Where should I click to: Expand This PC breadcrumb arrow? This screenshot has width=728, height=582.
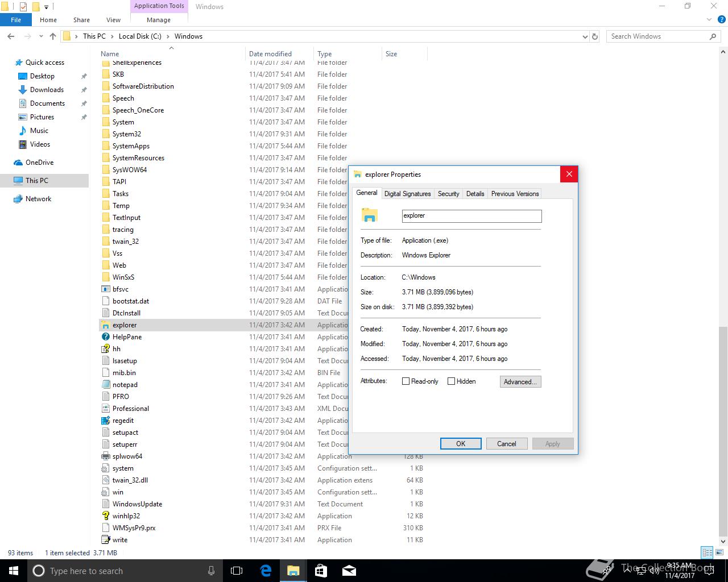click(x=112, y=36)
